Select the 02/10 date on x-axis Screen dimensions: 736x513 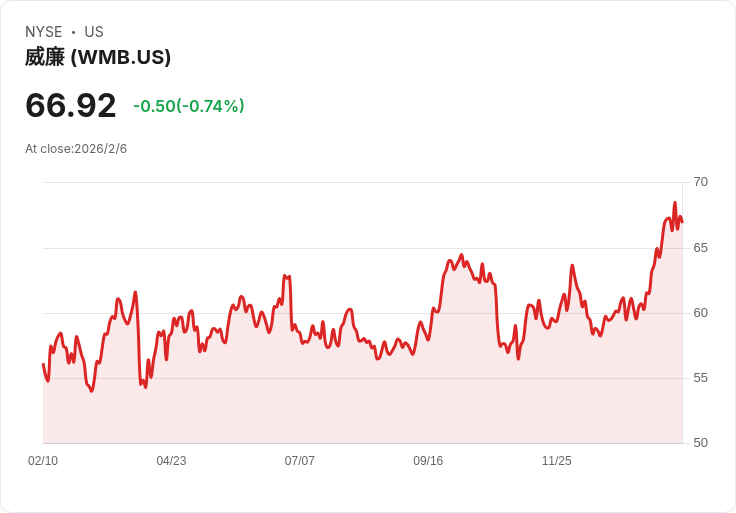[43, 461]
